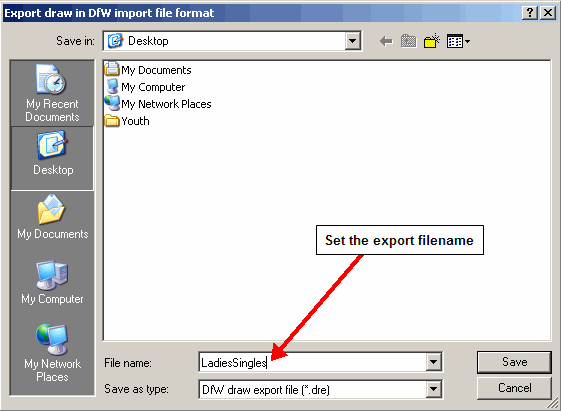The height and width of the screenshot is (411, 561).
Task: Go up one folder level
Action: [x=409, y=41]
